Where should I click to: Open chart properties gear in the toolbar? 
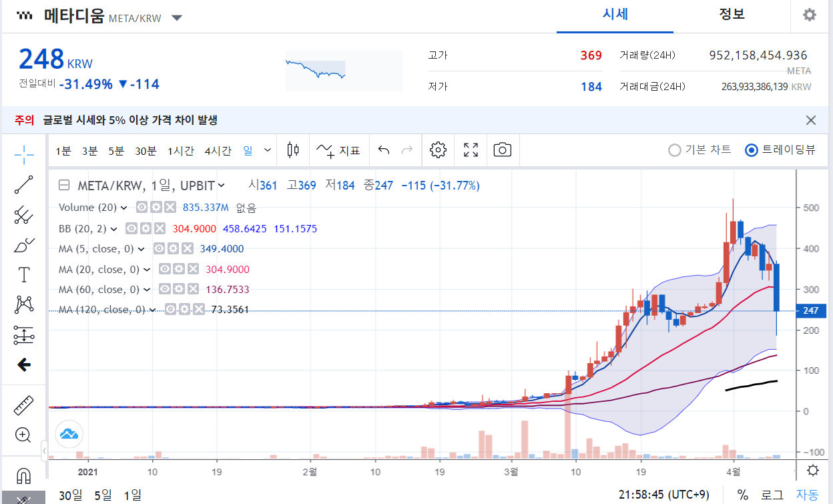point(438,150)
